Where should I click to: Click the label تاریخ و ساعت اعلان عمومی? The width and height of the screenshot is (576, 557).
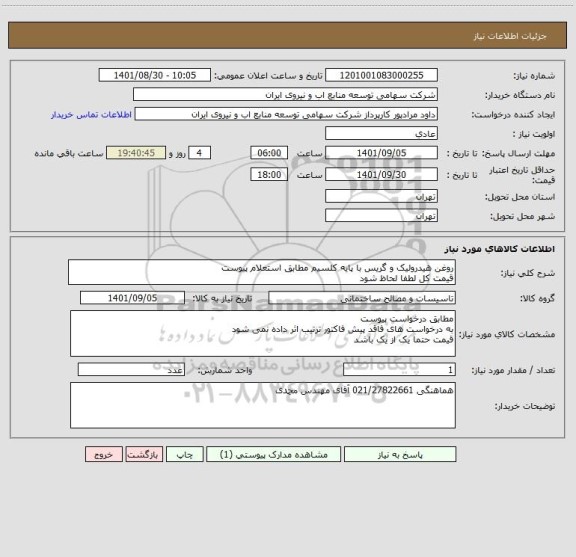click(x=269, y=76)
